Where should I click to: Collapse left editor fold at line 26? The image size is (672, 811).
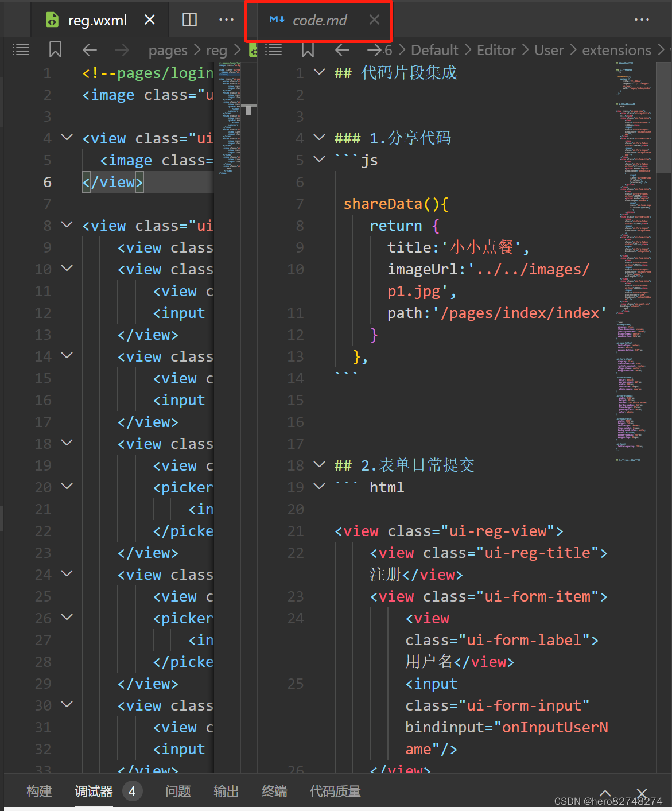pyautogui.click(x=67, y=618)
